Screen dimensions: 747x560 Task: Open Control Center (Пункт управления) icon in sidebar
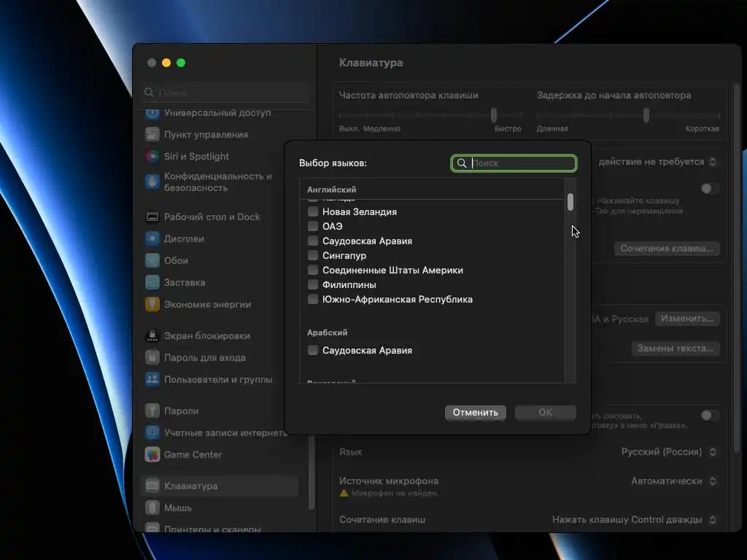tap(152, 135)
